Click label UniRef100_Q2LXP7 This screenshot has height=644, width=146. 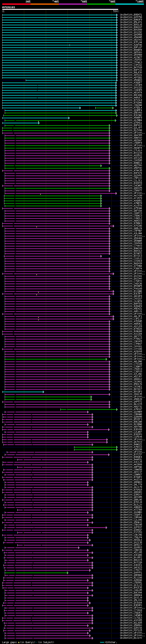click(x=131, y=128)
